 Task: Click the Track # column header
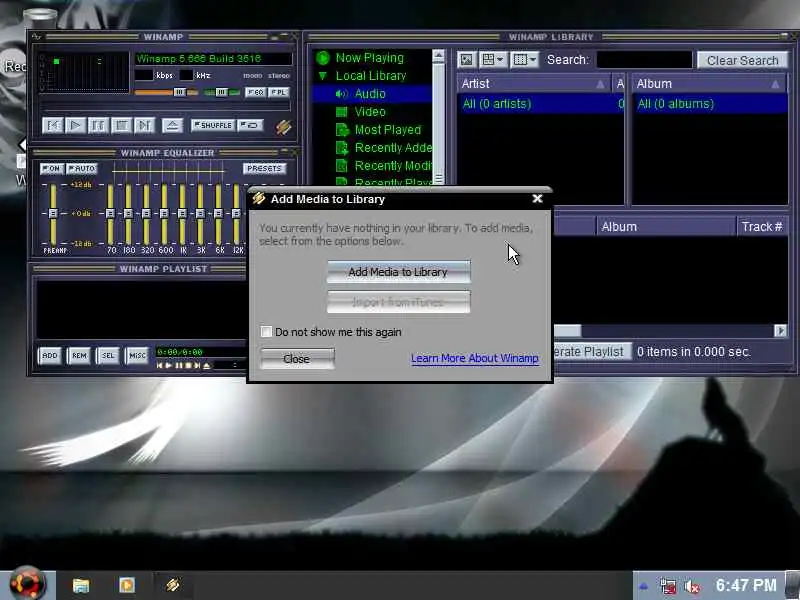click(762, 227)
